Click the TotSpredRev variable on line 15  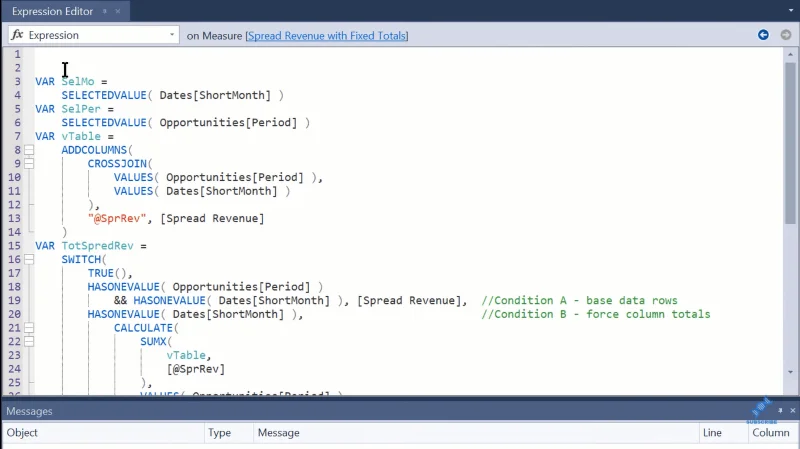(97, 246)
